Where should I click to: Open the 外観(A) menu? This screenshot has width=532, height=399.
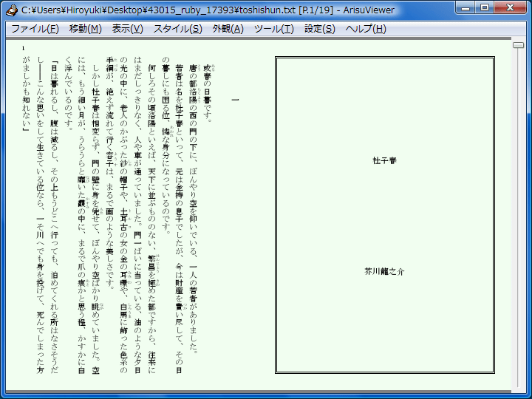point(228,29)
